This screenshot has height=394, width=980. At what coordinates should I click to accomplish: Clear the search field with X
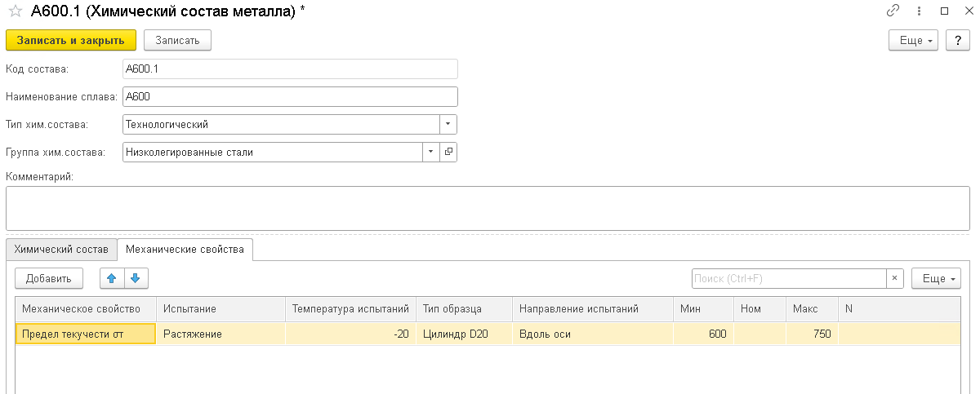click(x=895, y=278)
